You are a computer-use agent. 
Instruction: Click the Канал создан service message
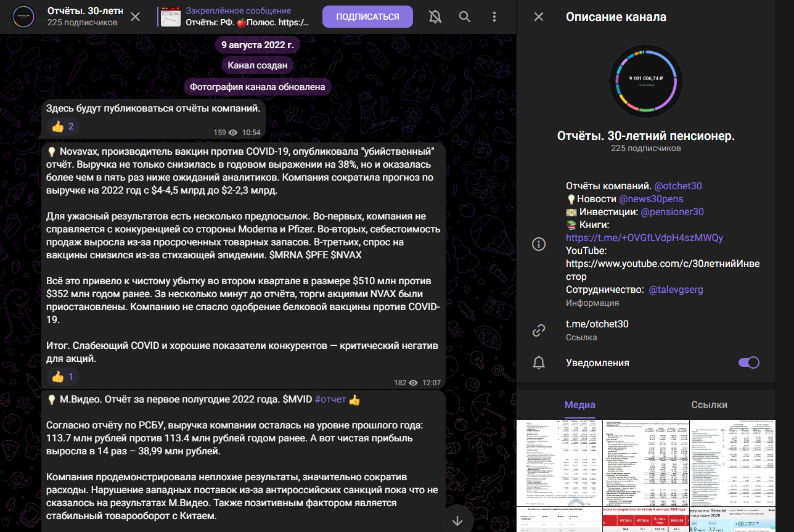[258, 65]
